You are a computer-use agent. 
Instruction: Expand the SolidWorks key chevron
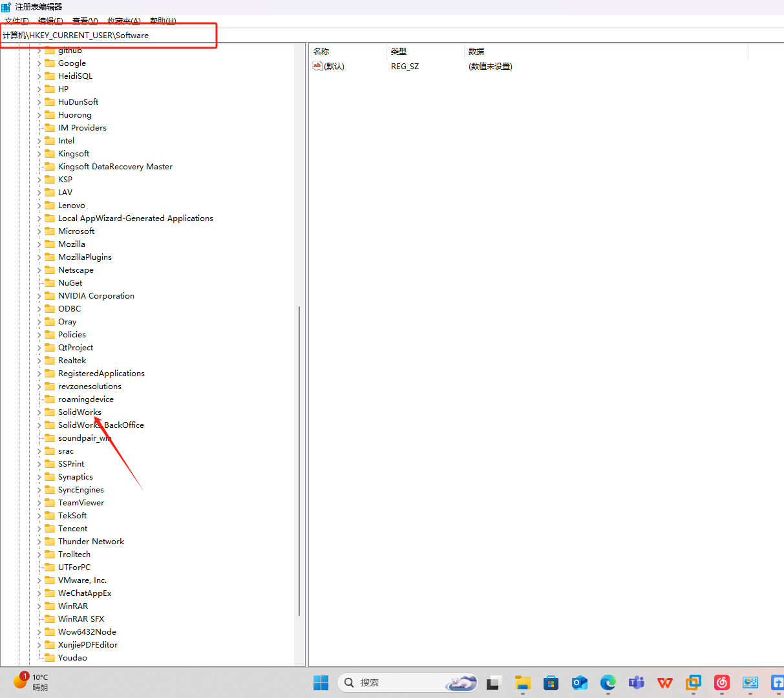[x=39, y=412]
